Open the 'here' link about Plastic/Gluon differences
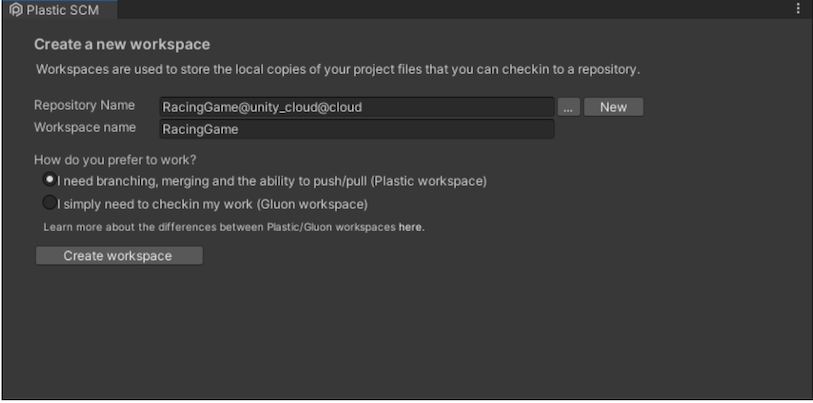The height and width of the screenshot is (403, 813). (x=410, y=227)
